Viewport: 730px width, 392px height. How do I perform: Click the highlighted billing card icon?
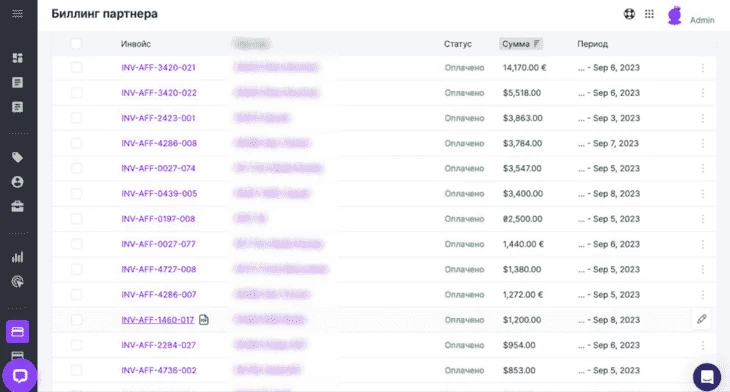(x=17, y=332)
